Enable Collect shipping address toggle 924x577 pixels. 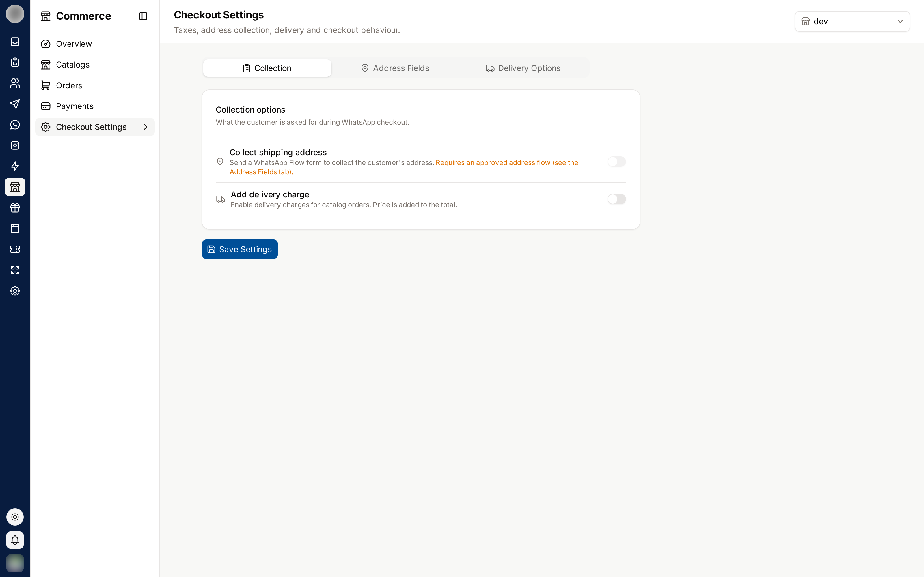tap(617, 162)
